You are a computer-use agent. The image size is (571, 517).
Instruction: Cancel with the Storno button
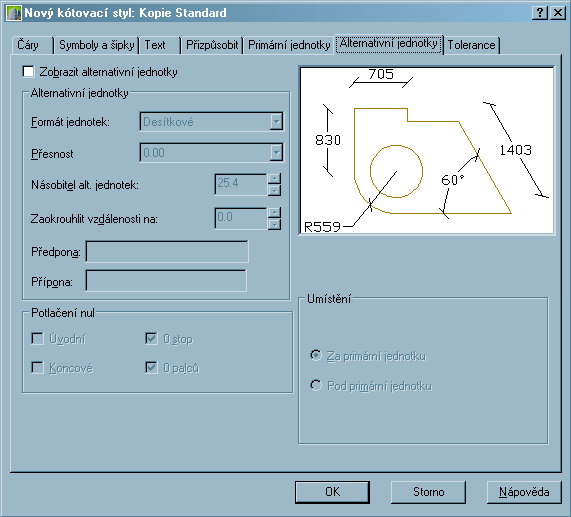[428, 492]
